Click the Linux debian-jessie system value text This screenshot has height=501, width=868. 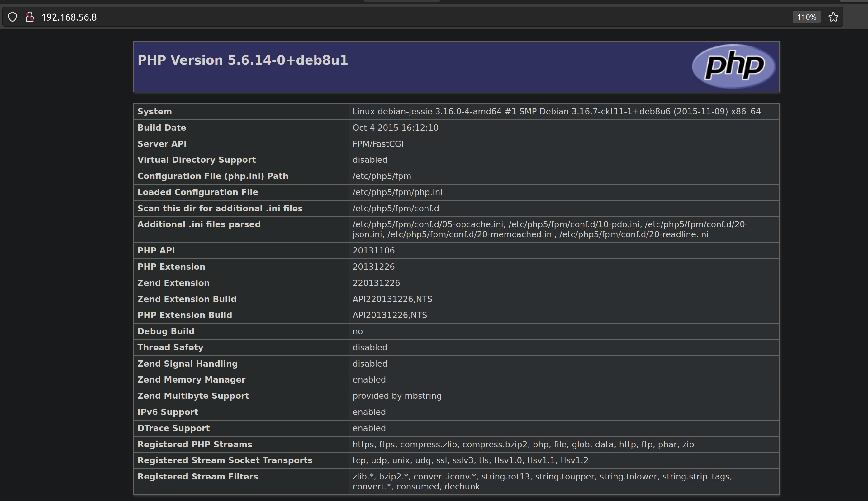pyautogui.click(x=556, y=112)
